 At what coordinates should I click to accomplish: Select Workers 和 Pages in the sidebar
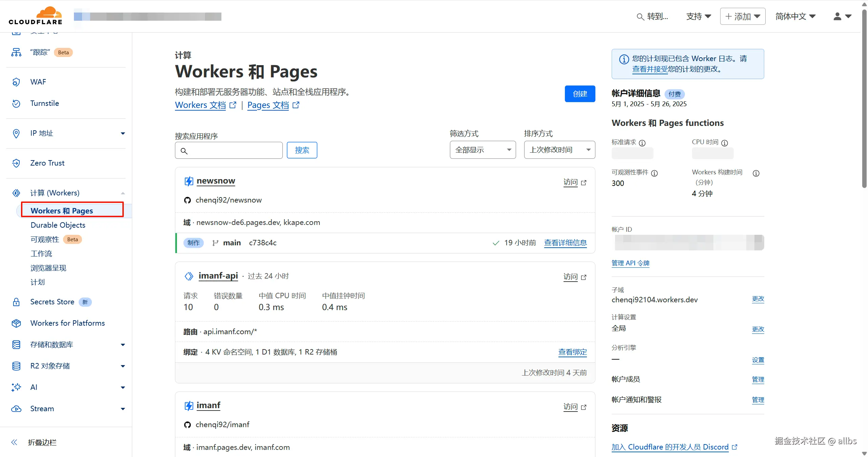coord(61,210)
